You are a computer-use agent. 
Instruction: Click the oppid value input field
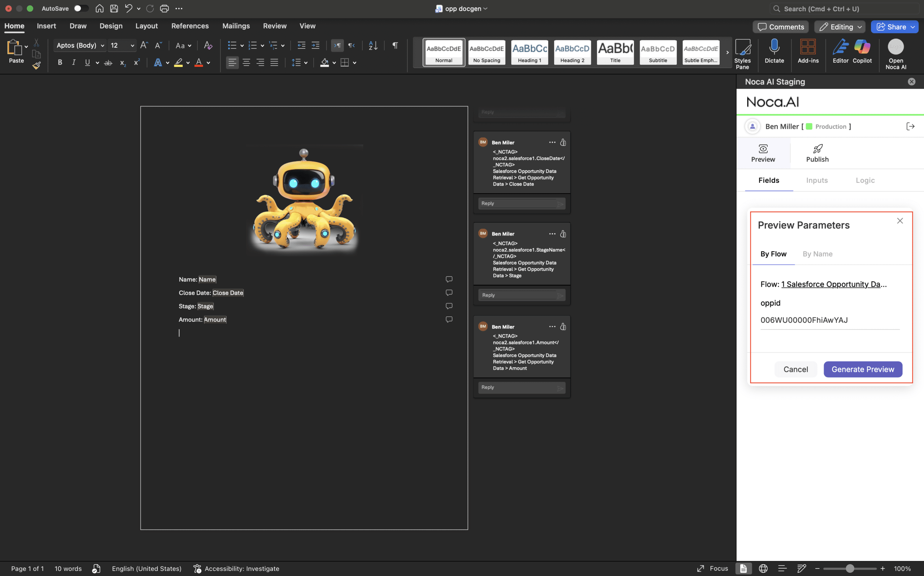[830, 320]
